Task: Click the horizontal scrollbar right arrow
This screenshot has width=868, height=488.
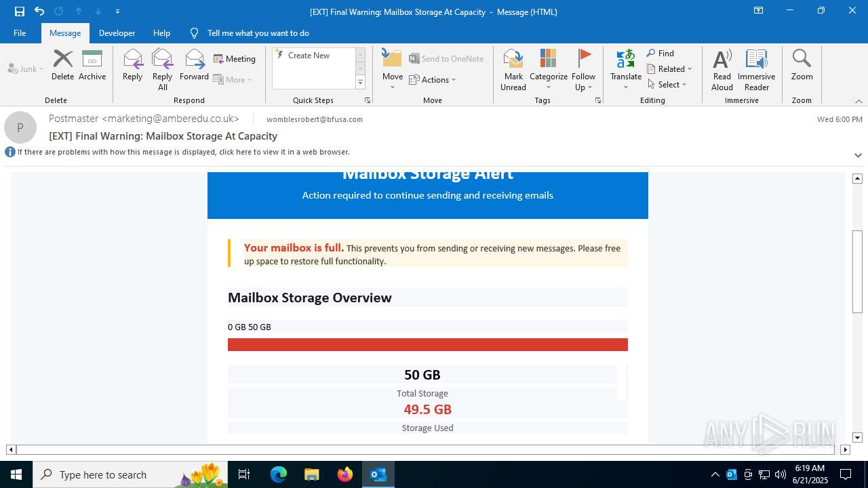Action: [845, 449]
